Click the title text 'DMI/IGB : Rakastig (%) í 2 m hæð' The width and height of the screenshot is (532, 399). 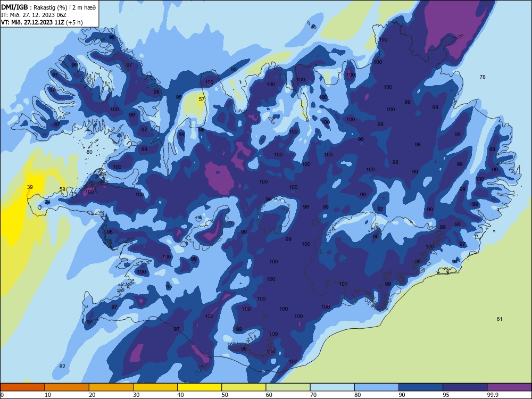(x=48, y=7)
